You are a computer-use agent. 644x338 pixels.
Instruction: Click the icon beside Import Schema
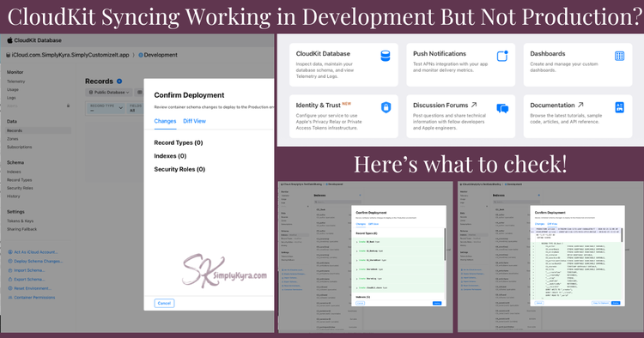[10, 270]
